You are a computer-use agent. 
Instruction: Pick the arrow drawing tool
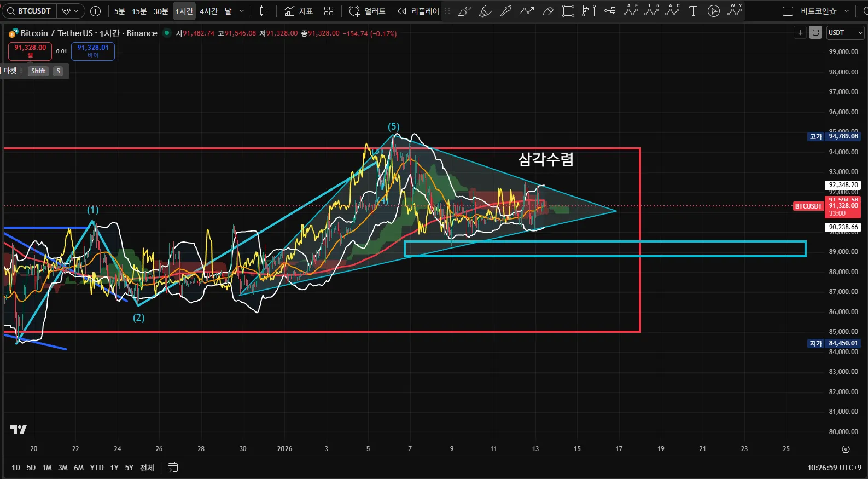(506, 11)
